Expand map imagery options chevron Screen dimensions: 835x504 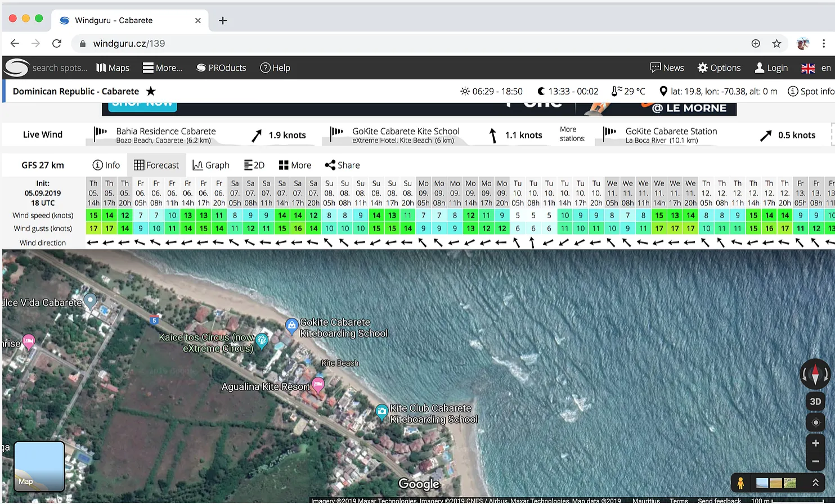coord(815,483)
